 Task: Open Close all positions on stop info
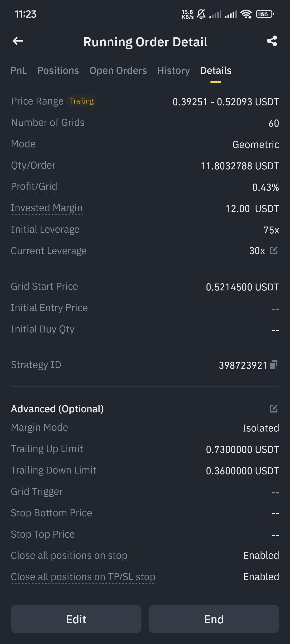(69, 555)
